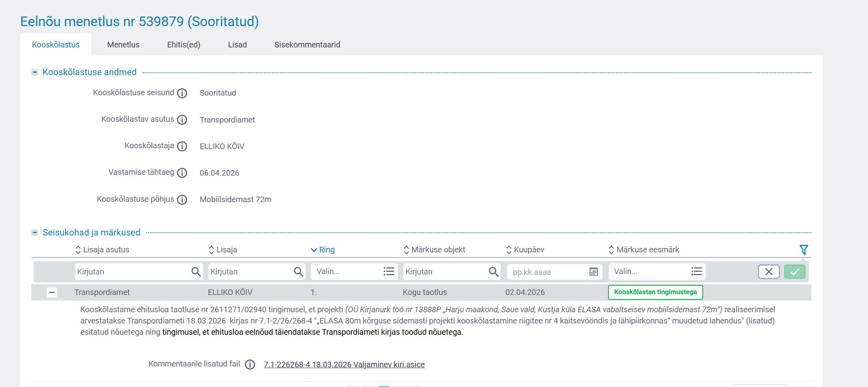This screenshot has height=387, width=868.
Task: Click info icon next to Kommentaarile lisatud fail
Action: (x=250, y=364)
